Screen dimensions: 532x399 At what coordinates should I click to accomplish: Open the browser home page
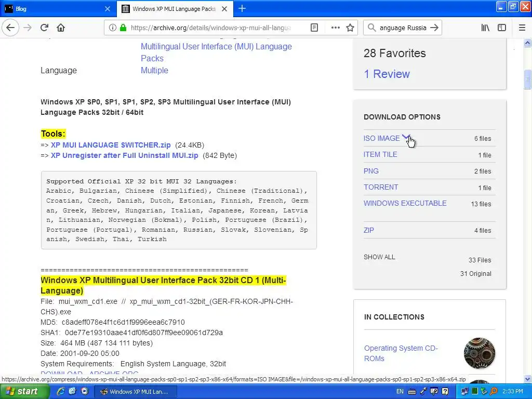click(61, 28)
